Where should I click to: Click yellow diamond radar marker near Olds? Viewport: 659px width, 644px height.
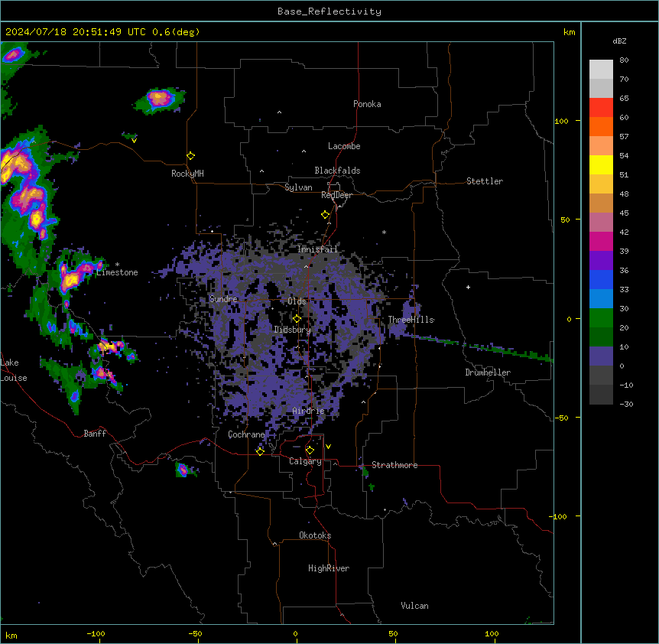297,319
